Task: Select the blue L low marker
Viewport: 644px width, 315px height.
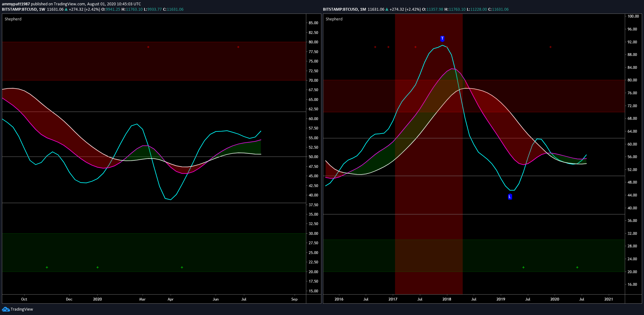Action: [510, 197]
